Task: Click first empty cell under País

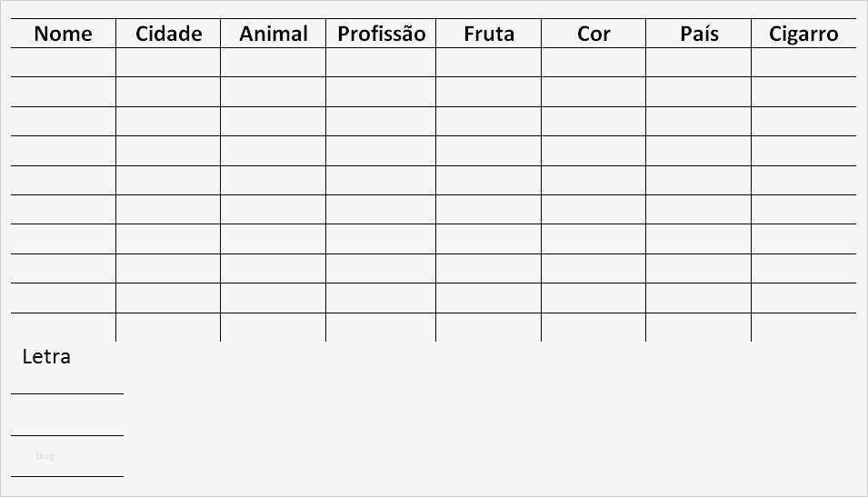Action: (698, 63)
